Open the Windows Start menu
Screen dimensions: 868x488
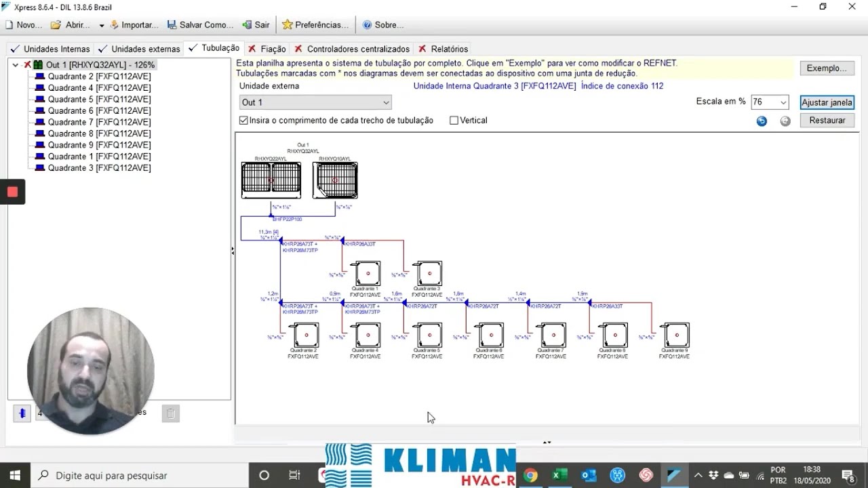coord(15,475)
